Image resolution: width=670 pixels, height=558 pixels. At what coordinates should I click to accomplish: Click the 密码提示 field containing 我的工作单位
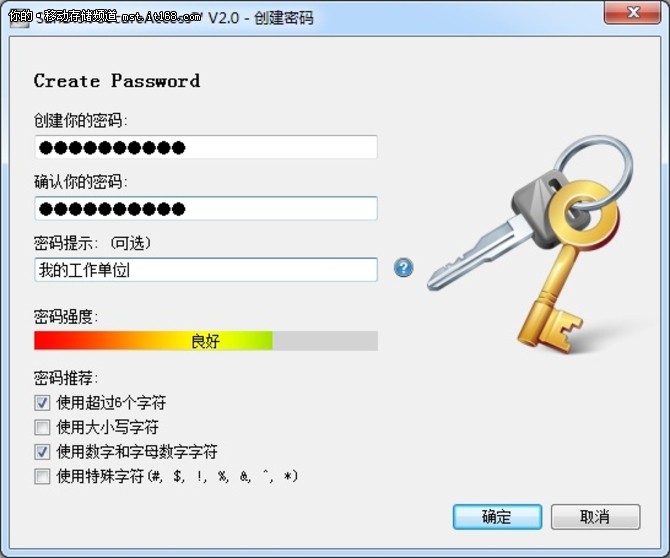[x=206, y=270]
